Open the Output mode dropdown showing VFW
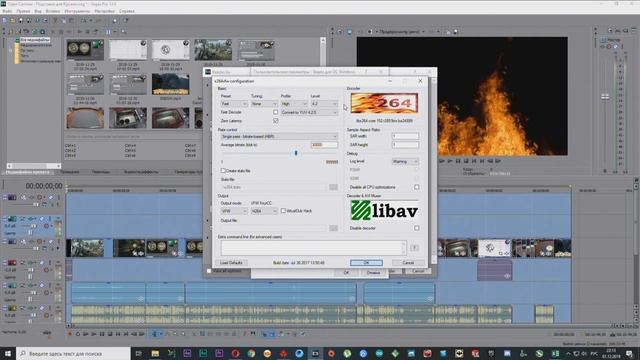The height and width of the screenshot is (360, 640). pyautogui.click(x=234, y=211)
